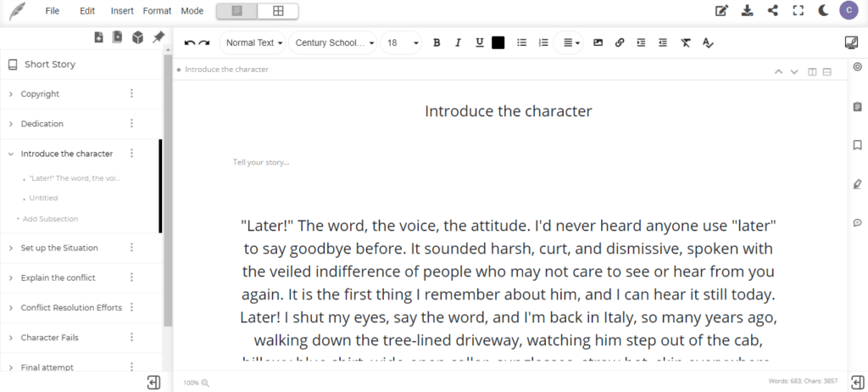This screenshot has height=392, width=868.
Task: Open the Format menu
Action: click(x=157, y=11)
